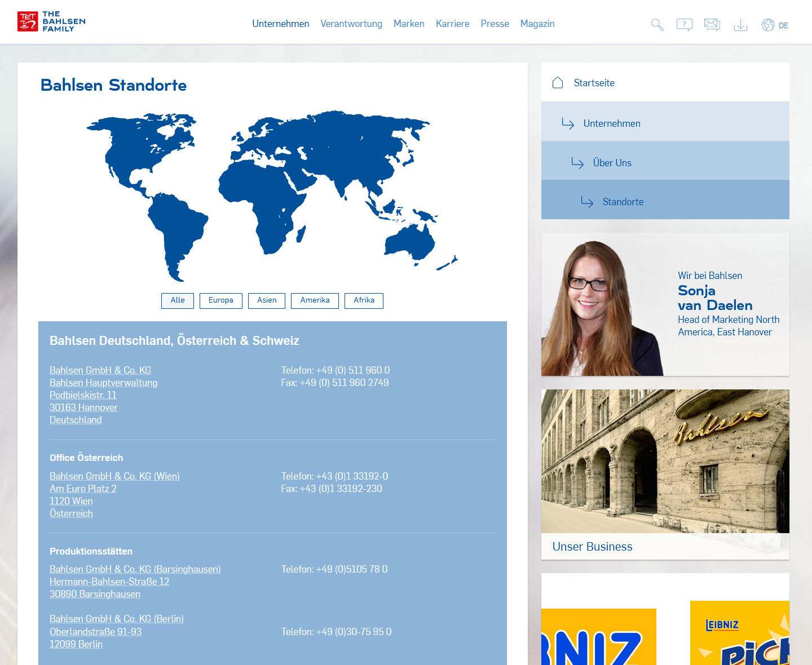Open the Unternehmen menu
This screenshot has height=665, width=812.
280,24
